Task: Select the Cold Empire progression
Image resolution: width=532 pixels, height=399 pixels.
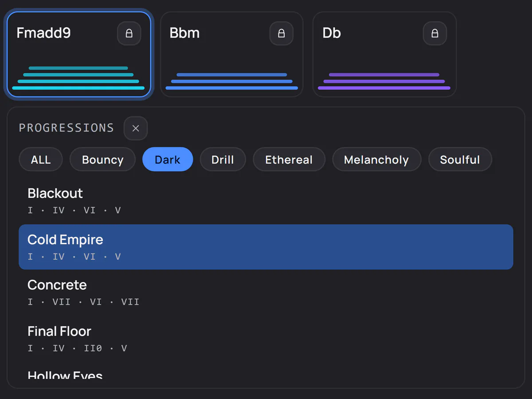Action: click(266, 247)
